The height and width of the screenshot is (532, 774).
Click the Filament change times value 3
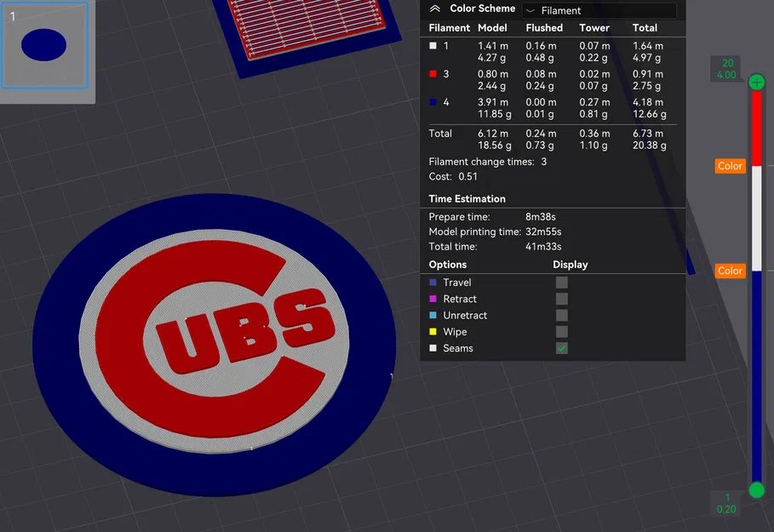543,162
